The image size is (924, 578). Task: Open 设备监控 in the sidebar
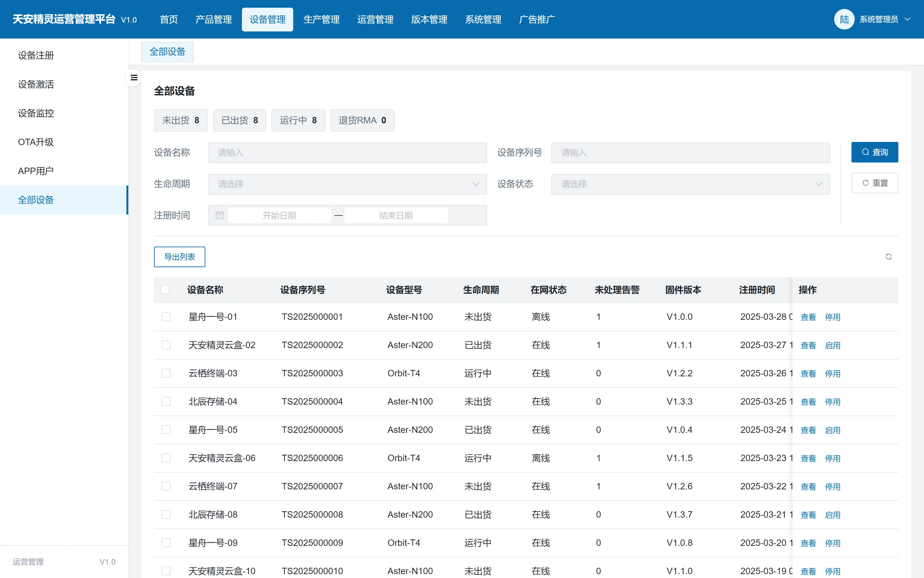64,113
